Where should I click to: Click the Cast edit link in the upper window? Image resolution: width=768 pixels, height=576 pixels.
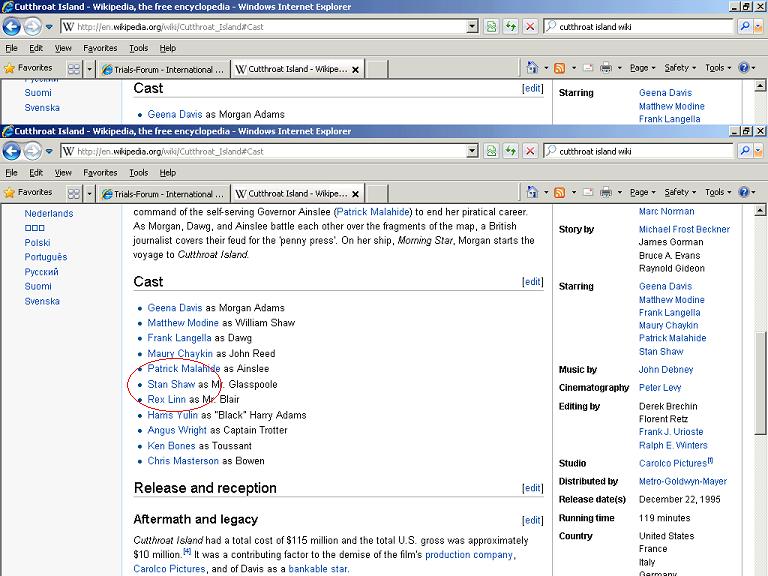pos(532,88)
